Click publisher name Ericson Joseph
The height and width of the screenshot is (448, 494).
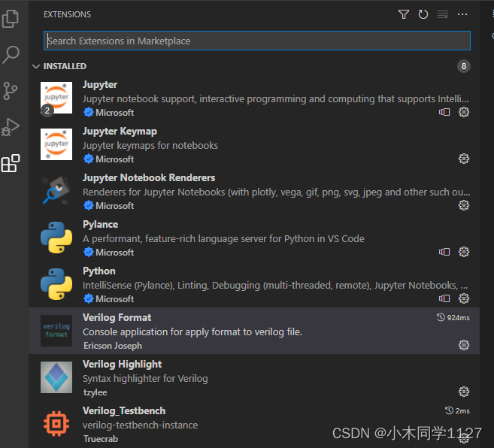coord(113,346)
